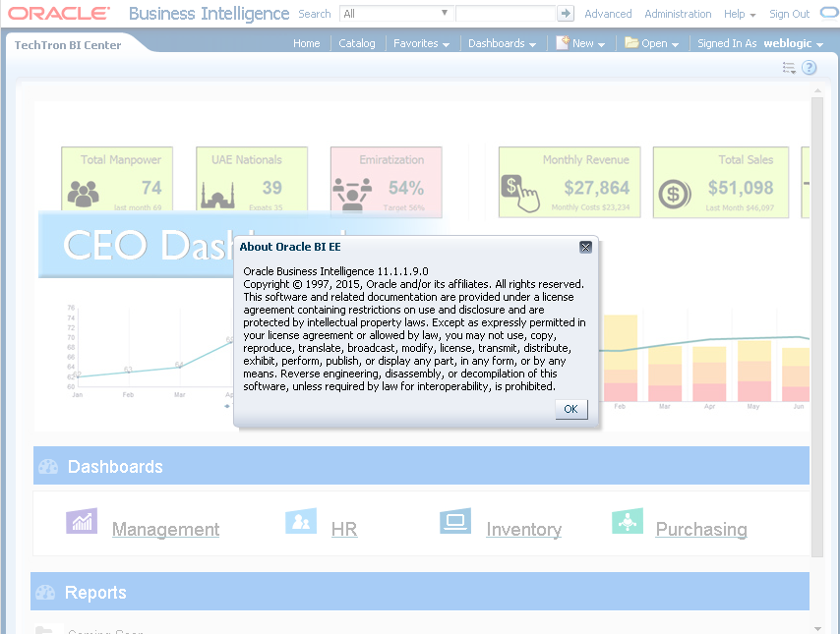This screenshot has height=634, width=840.
Task: Click the Monthly Revenue $27,864 value
Action: pos(596,188)
